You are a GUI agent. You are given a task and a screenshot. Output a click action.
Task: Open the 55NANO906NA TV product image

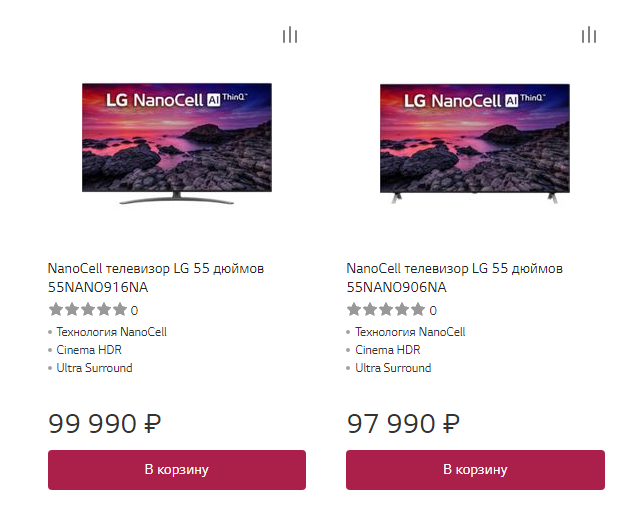point(475,143)
